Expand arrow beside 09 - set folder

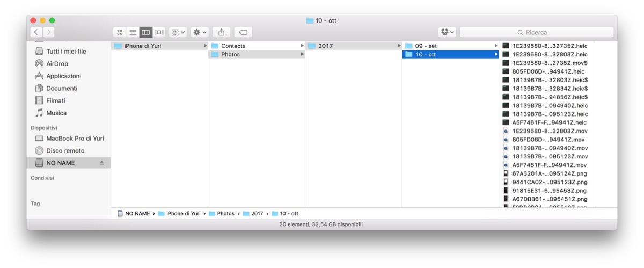pos(496,46)
